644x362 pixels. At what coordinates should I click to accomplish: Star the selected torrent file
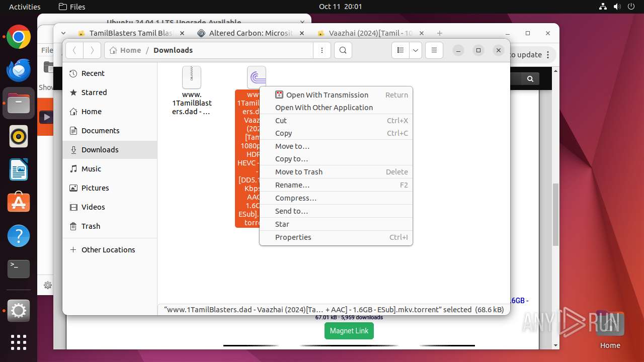336,224
